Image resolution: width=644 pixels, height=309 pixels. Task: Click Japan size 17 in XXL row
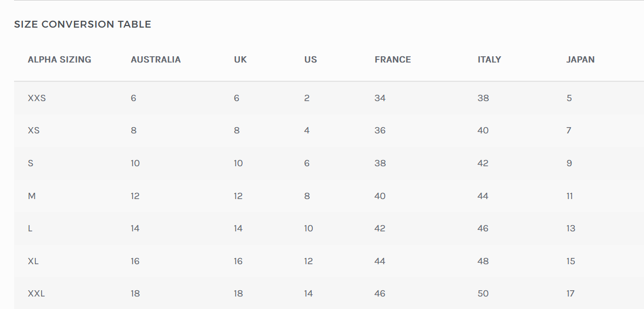(x=570, y=293)
